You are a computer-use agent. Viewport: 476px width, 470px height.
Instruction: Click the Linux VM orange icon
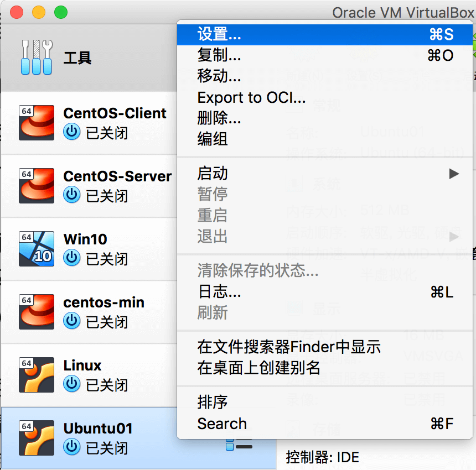click(x=37, y=375)
